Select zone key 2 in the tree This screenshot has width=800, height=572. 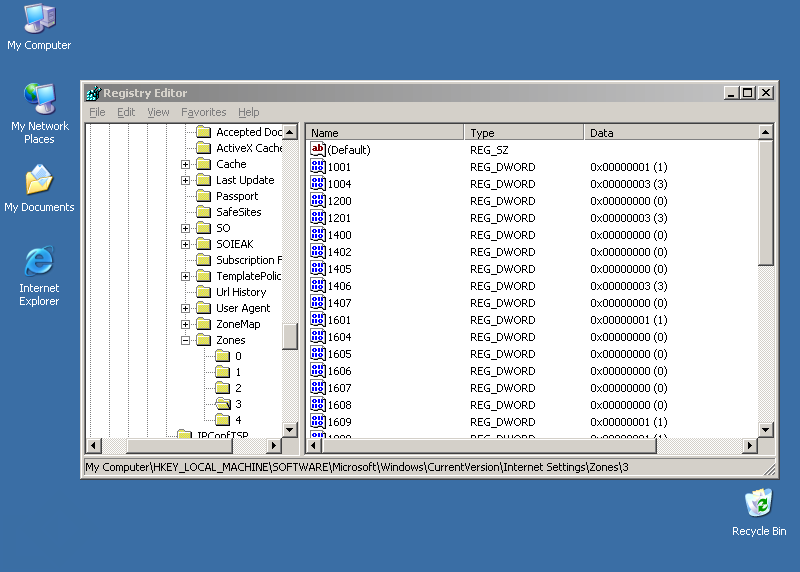[238, 388]
